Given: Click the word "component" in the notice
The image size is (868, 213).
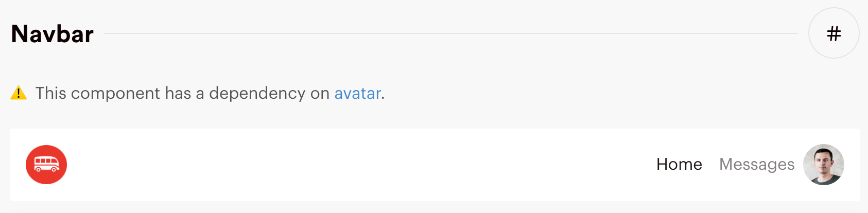Looking at the screenshot, I should click(x=115, y=93).
